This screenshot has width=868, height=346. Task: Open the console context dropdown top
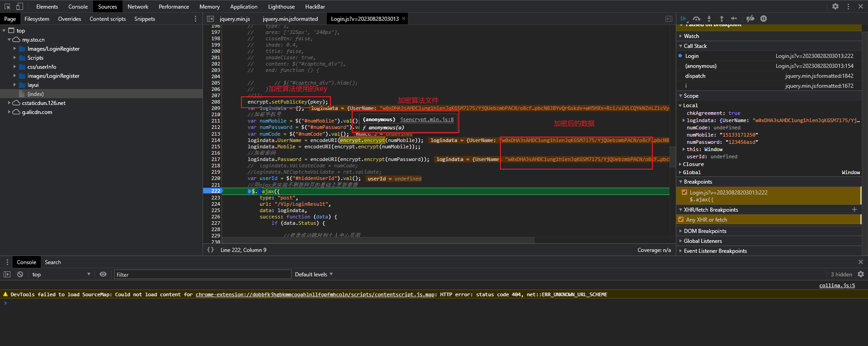coord(61,274)
